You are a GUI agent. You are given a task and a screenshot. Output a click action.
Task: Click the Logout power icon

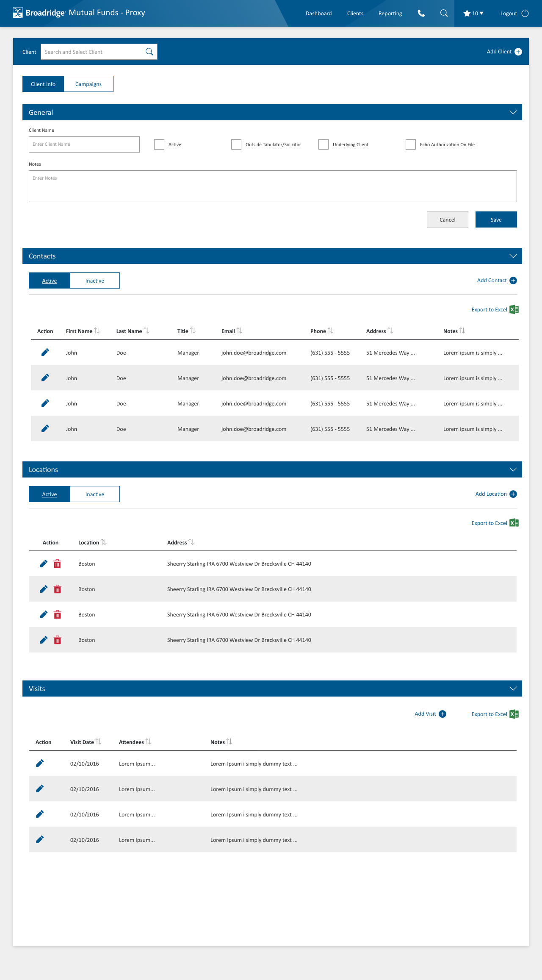tap(525, 13)
